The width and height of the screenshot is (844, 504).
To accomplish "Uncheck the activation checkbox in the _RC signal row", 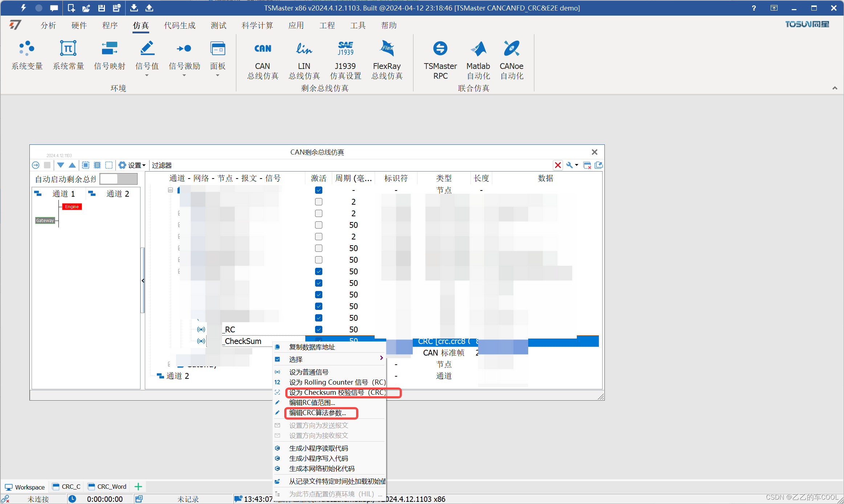I will pyautogui.click(x=319, y=329).
